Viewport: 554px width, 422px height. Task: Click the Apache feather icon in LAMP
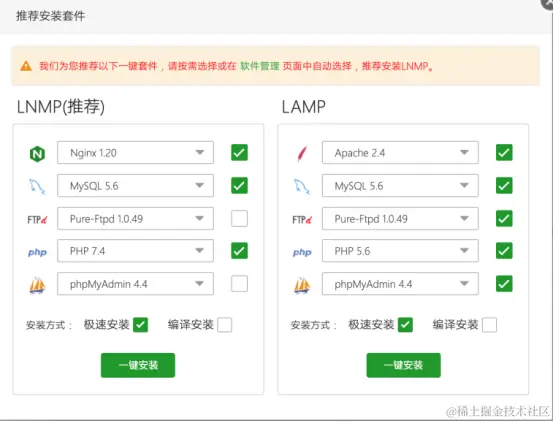(x=301, y=154)
